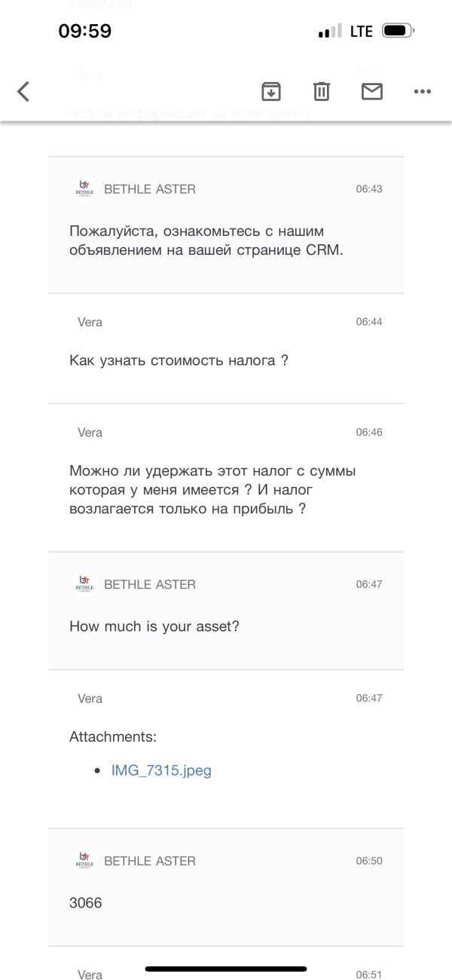Tap the back arrow icon
Viewport: 452px width, 980px height.
tap(23, 92)
